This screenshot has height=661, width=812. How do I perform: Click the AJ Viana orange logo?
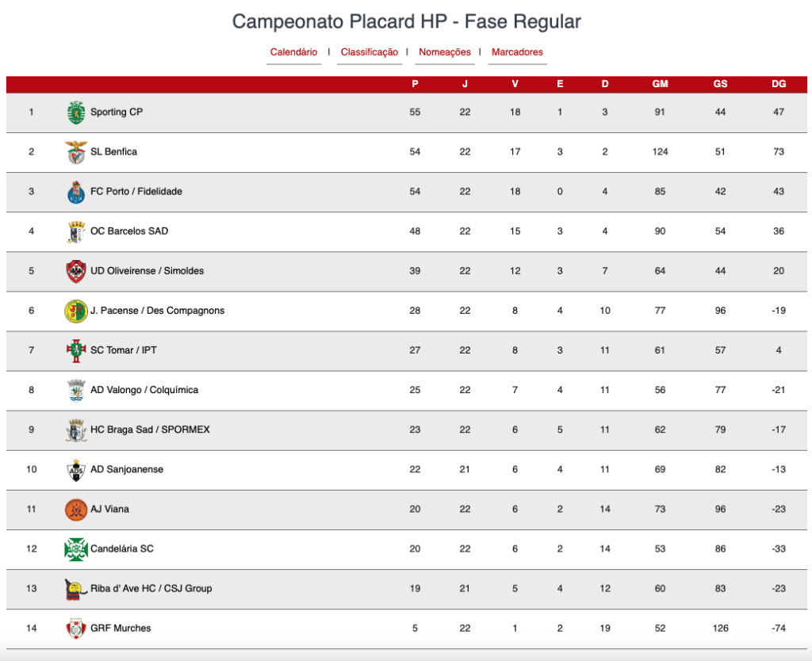tap(76, 510)
